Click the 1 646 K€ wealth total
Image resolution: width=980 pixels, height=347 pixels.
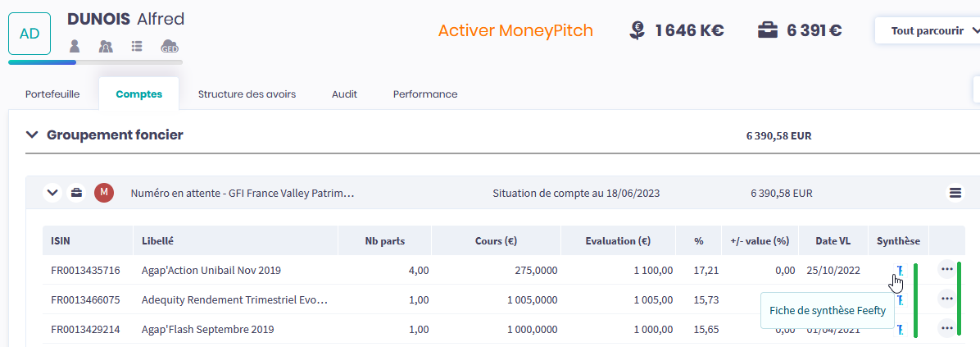[689, 30]
